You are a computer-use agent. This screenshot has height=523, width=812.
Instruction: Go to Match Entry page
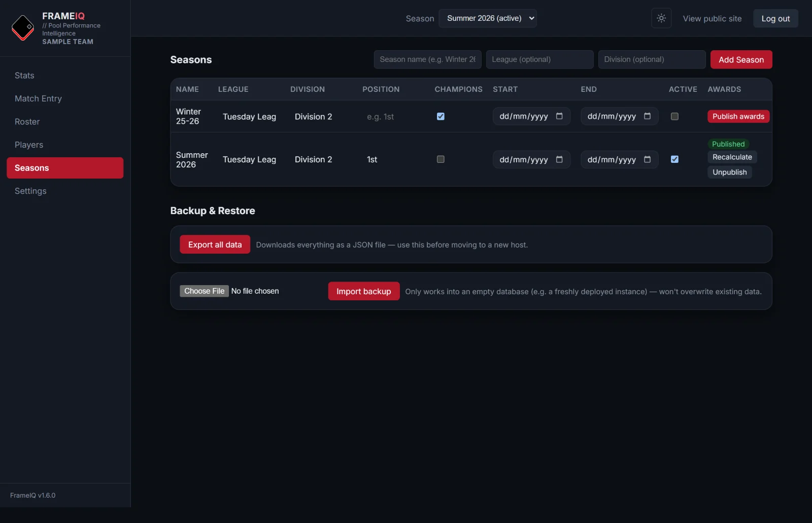point(65,98)
